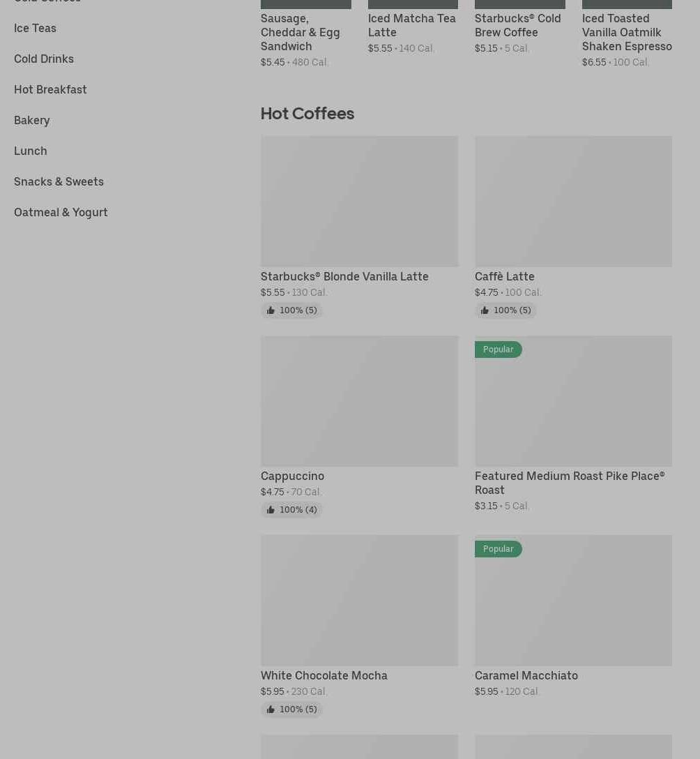Choose Oatmeal & Yogurt in the sidebar
700x759 pixels.
(x=61, y=212)
